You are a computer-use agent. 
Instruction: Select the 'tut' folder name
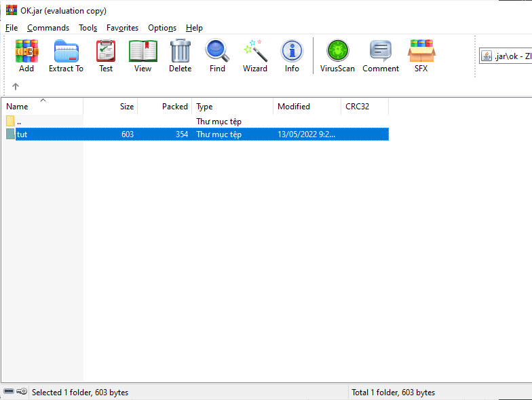(x=22, y=134)
